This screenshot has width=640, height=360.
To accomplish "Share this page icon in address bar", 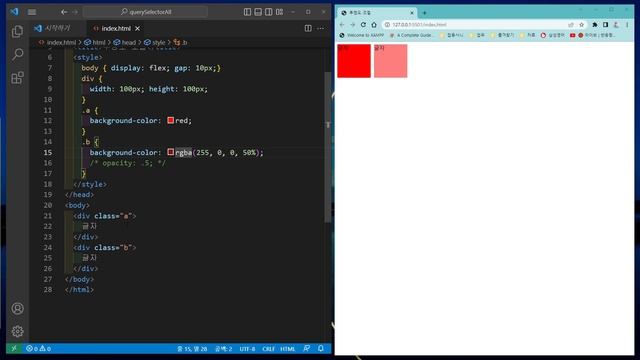I will pos(571,25).
